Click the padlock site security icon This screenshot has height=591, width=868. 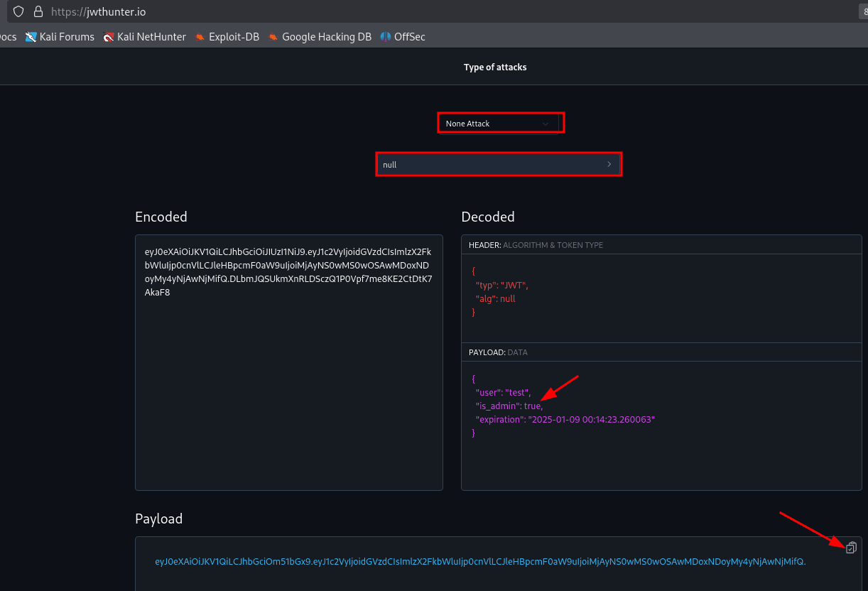38,11
